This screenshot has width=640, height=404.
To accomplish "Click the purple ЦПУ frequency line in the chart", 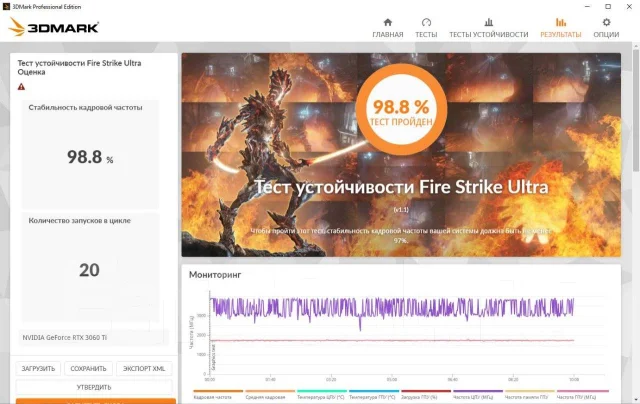I will click(x=392, y=307).
